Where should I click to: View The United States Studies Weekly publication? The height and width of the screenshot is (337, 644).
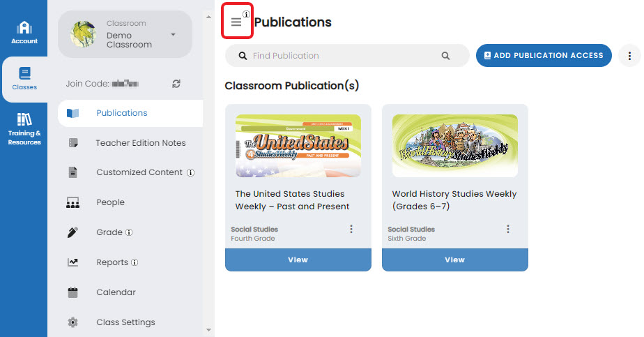tap(298, 260)
